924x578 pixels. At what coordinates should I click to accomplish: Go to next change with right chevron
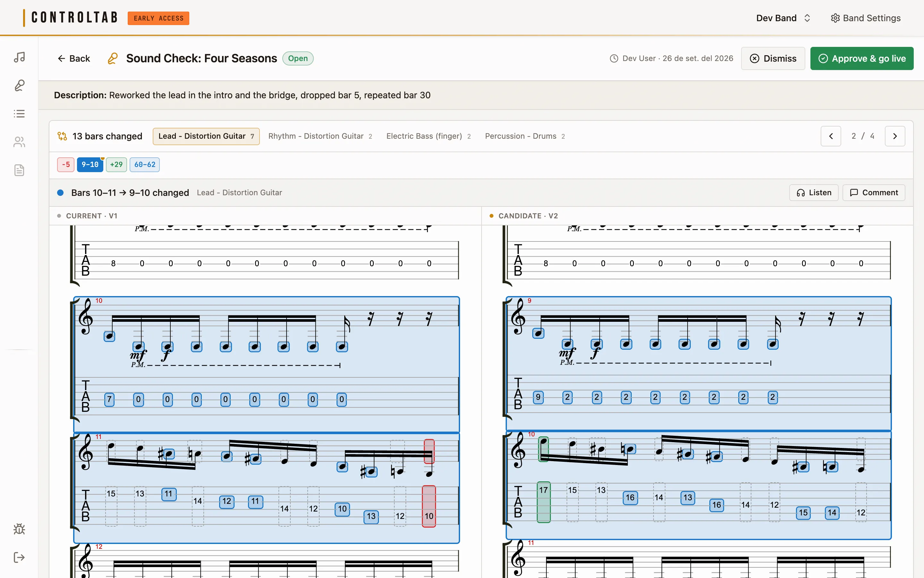click(x=895, y=136)
